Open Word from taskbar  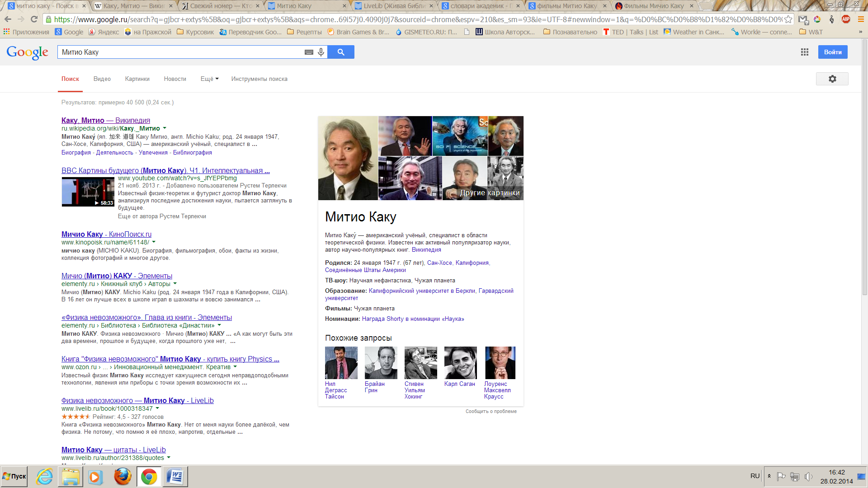(x=175, y=476)
